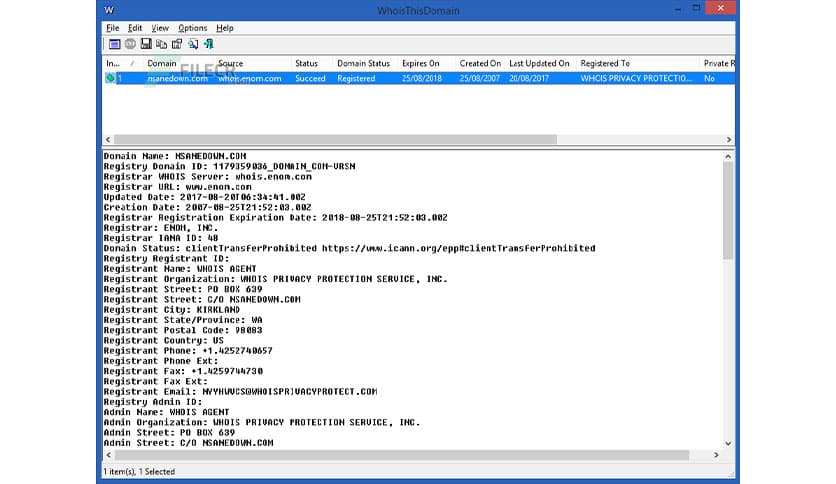Screen dimensions: 836x484
Task: Sort by the Status column header
Action: coord(307,63)
